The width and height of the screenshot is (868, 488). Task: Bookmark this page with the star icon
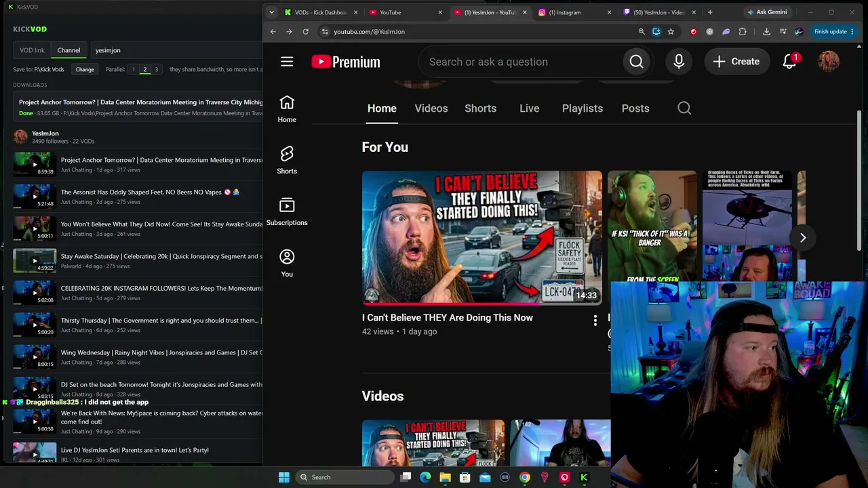(x=671, y=32)
